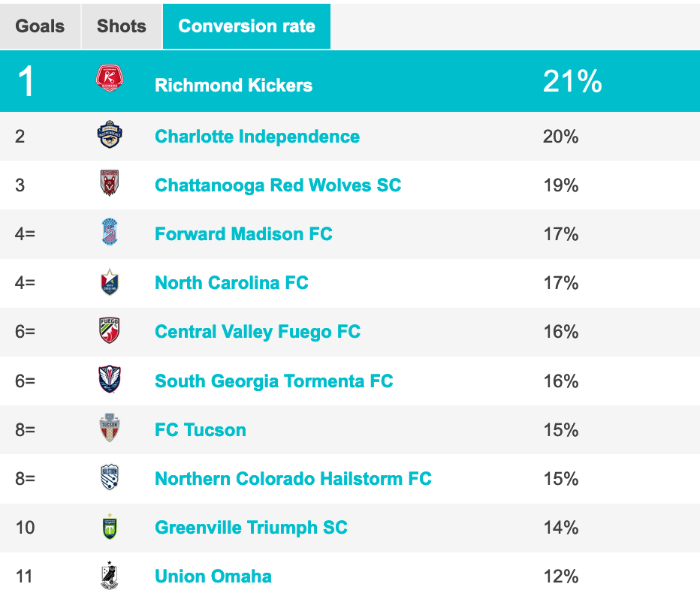
Task: Click the Northern Colorado Hailstorm crest
Action: pyautogui.click(x=110, y=478)
